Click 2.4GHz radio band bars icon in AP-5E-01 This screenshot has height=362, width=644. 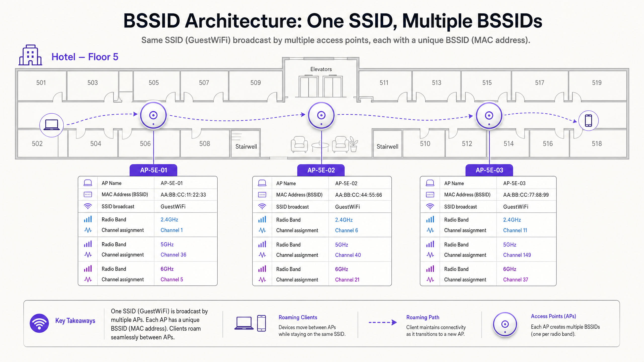pos(88,219)
